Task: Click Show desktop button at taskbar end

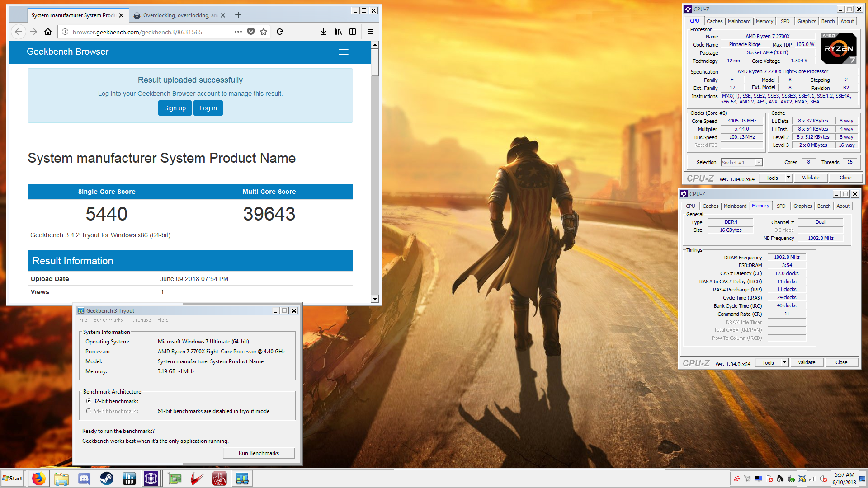Action: (863, 479)
